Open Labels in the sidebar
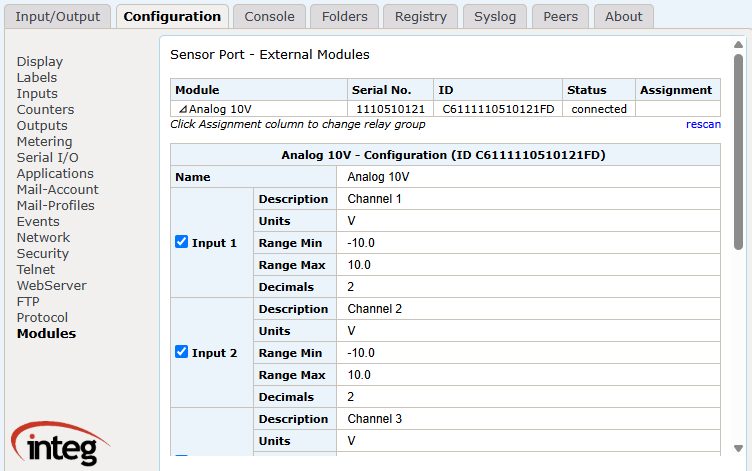 click(x=37, y=77)
